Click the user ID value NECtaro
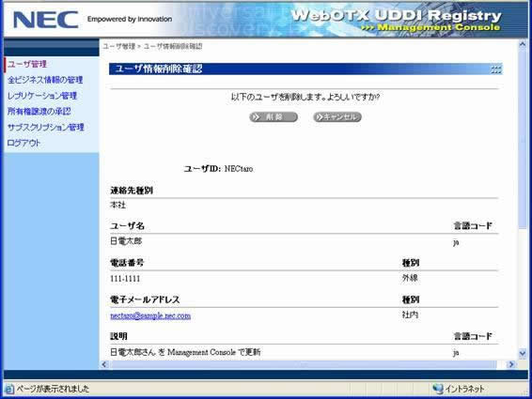This screenshot has height=399, width=532. [239, 168]
